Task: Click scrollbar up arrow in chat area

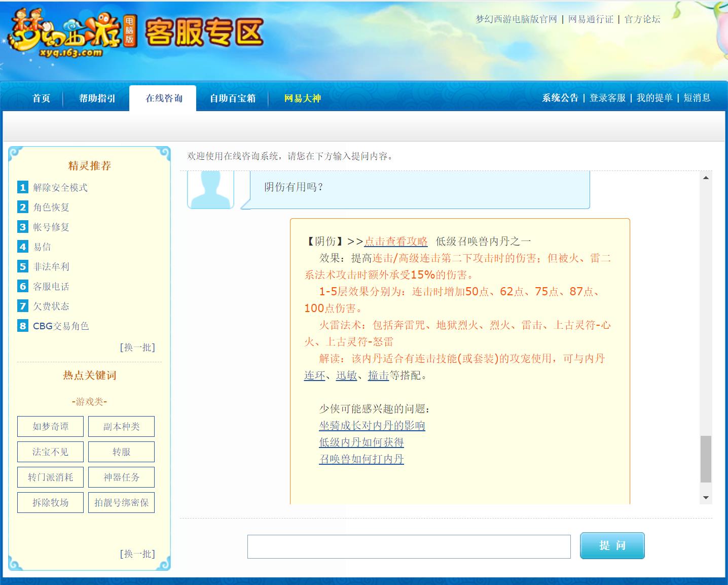Action: pos(705,177)
